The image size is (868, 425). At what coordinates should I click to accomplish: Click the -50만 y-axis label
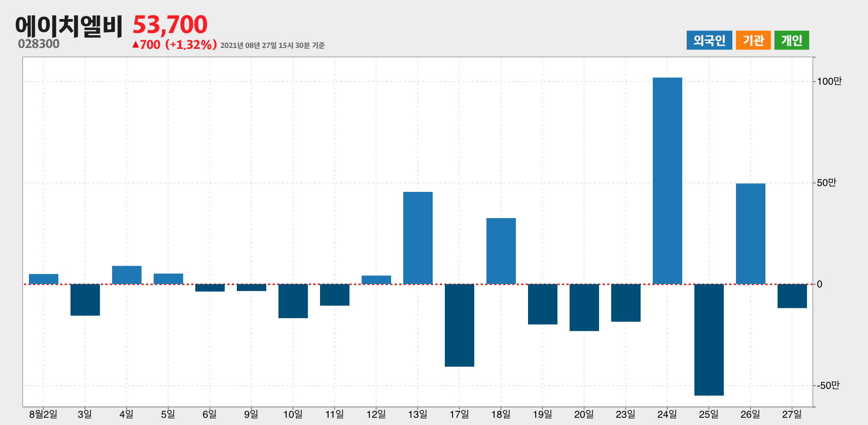[828, 386]
